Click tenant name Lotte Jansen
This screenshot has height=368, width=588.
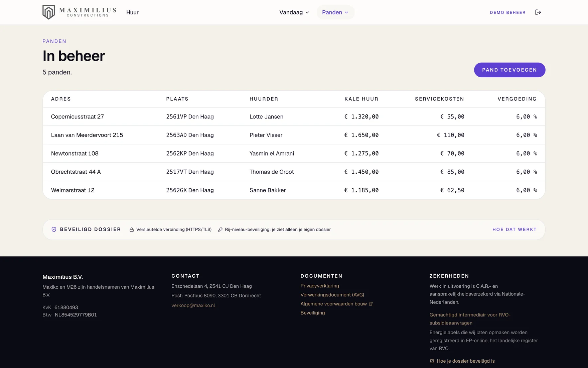coord(266,117)
